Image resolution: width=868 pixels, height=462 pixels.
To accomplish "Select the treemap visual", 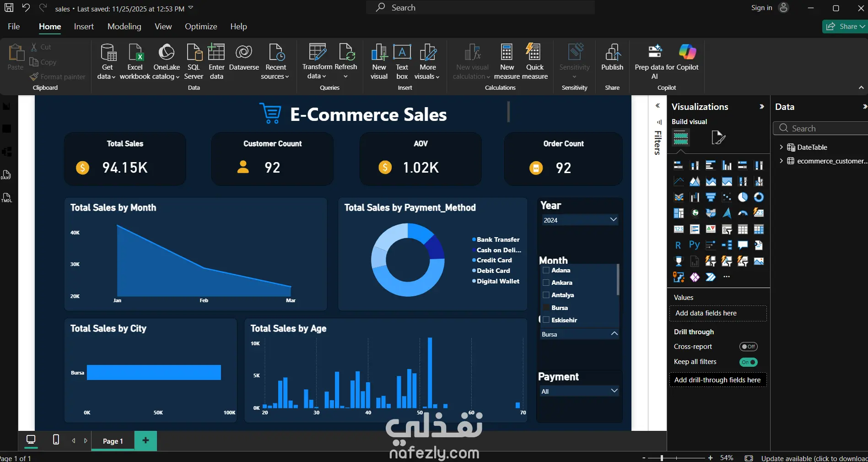I will [x=679, y=213].
